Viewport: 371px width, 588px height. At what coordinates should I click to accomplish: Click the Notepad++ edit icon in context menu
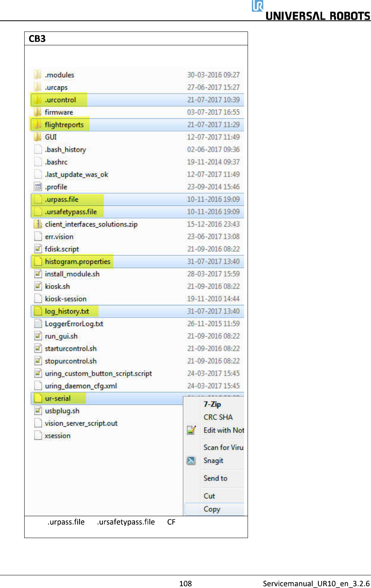click(x=191, y=430)
